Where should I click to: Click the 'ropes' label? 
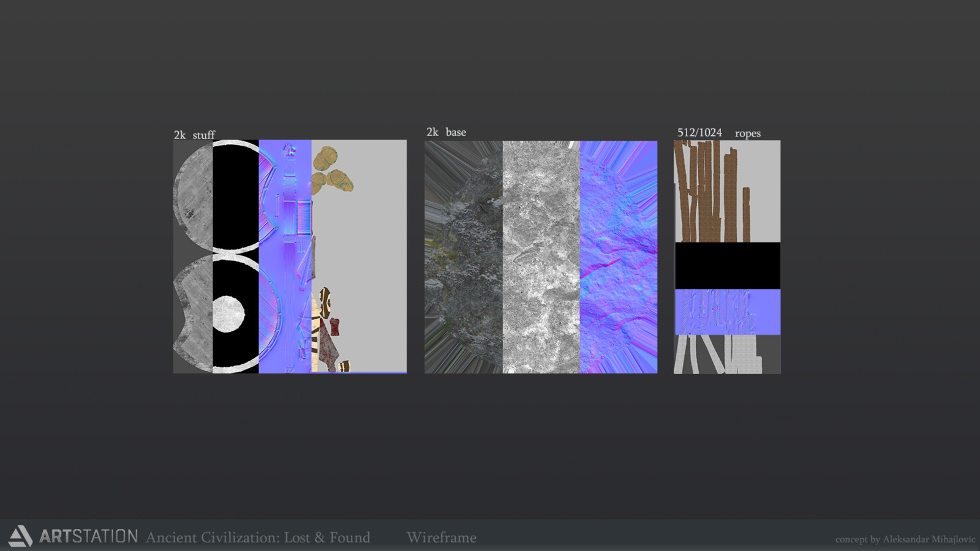[748, 133]
